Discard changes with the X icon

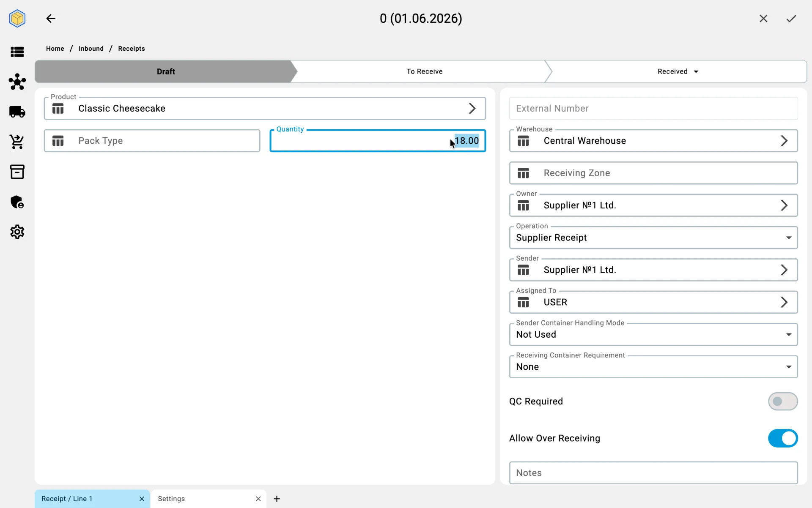[x=763, y=19]
